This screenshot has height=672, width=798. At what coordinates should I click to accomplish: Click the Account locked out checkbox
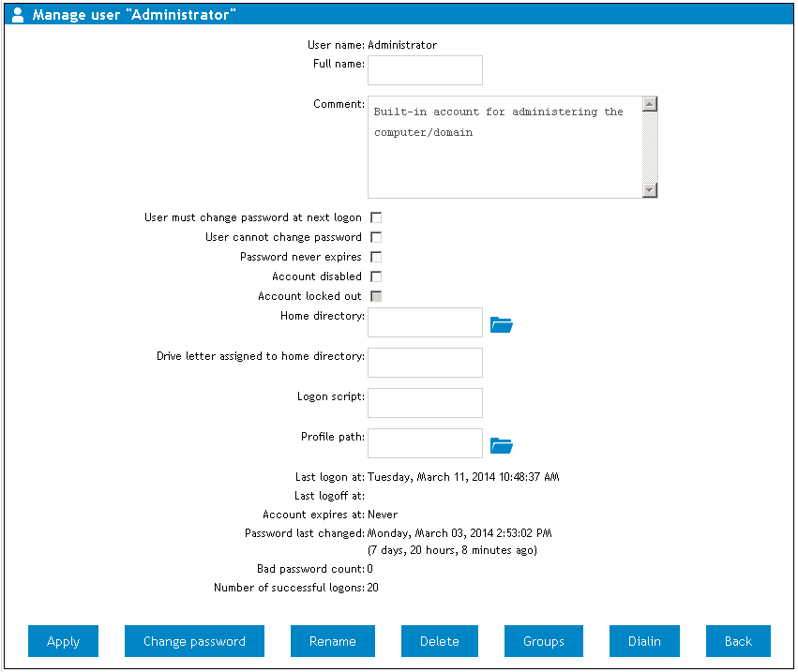click(x=376, y=296)
